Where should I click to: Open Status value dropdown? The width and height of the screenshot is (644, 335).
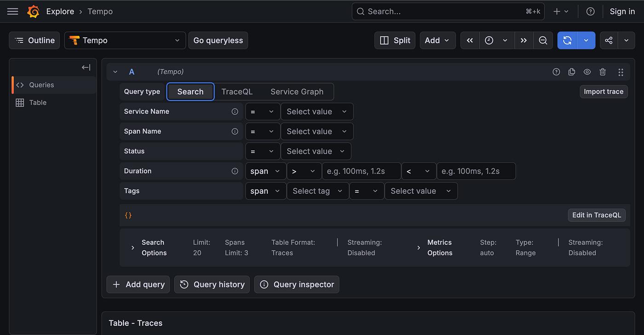(x=316, y=151)
